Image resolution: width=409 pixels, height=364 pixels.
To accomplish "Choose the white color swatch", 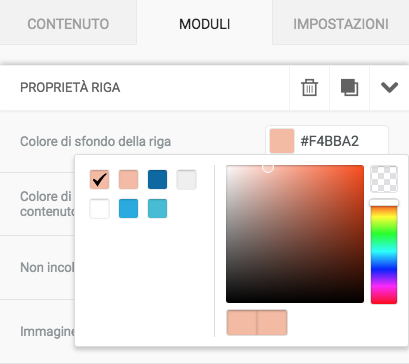I will 99,209.
